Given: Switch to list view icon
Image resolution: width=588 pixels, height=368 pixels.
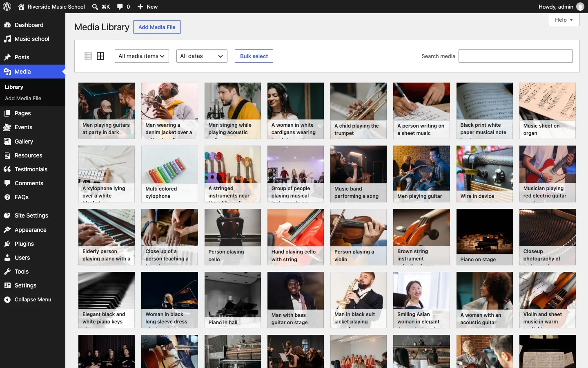Looking at the screenshot, I should coord(88,56).
